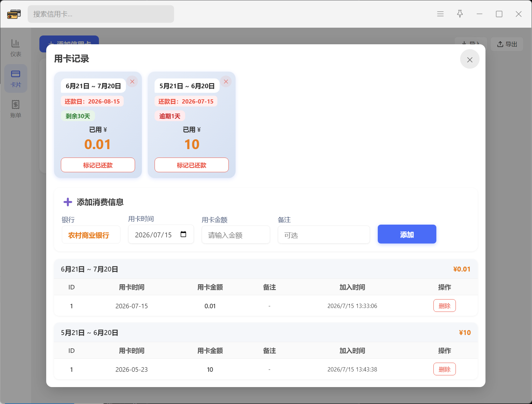Click the 导出 export button

pos(507,44)
